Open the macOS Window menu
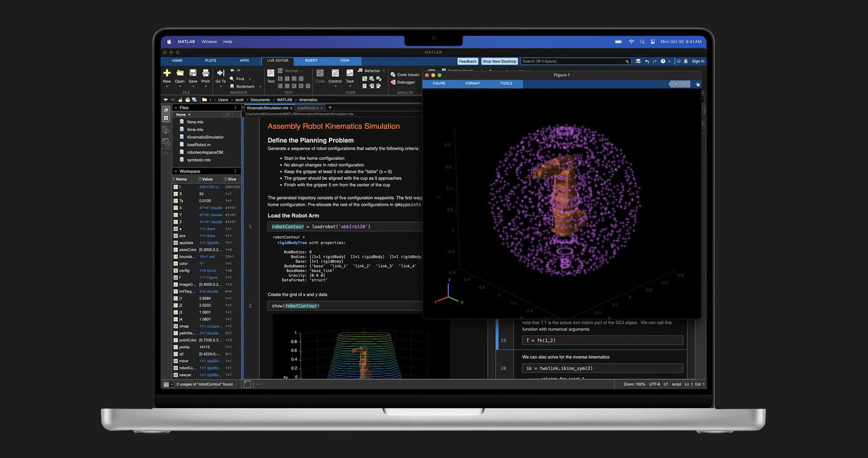 (209, 42)
